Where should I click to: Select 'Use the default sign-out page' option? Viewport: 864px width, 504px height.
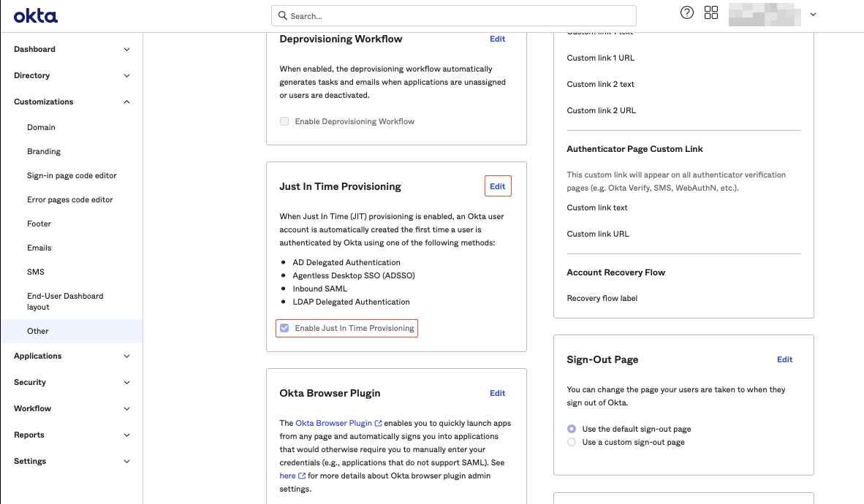coord(572,429)
